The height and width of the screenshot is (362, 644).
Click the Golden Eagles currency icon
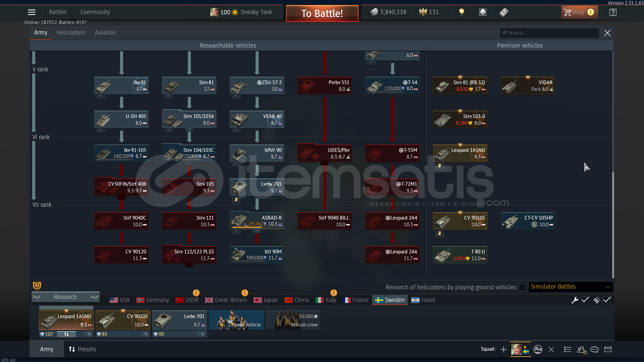[x=423, y=12]
